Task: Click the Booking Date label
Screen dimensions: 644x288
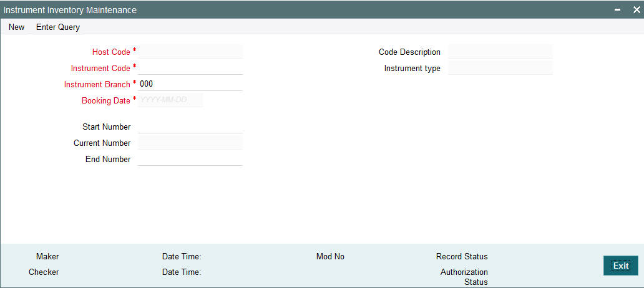Action: [x=106, y=100]
